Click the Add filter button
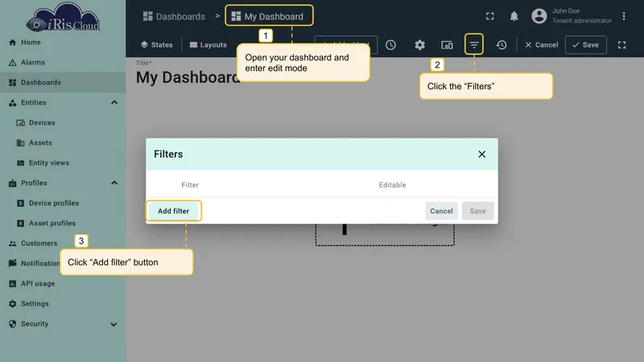This screenshot has width=644, height=362. click(173, 211)
